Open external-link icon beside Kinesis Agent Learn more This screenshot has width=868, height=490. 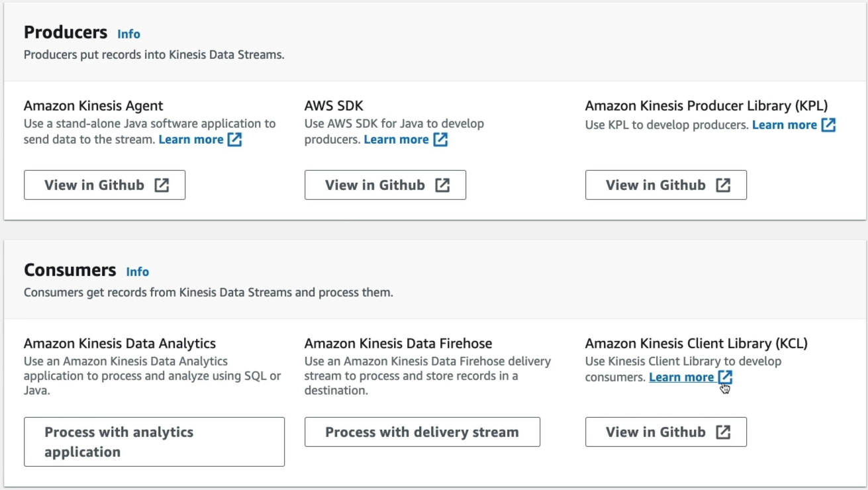[234, 140]
